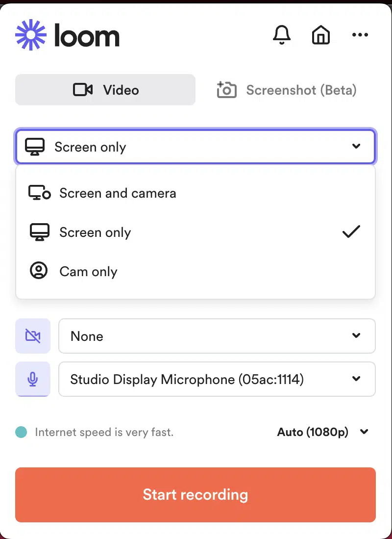The image size is (392, 539).
Task: Select Screen only in the list
Action: coord(196,232)
